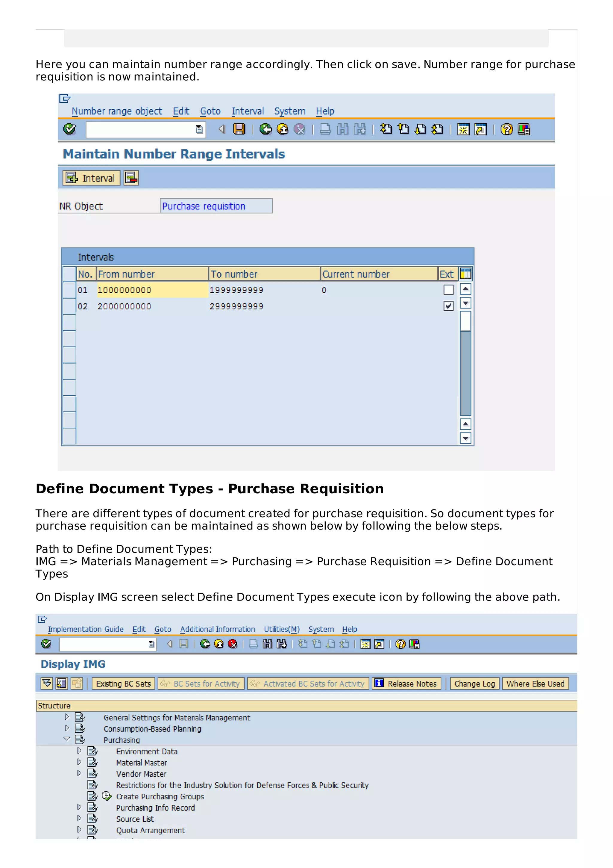This screenshot has height=868, width=613.
Task: Click the red Cancel icon in Display IMG toolbar
Action: tap(233, 644)
